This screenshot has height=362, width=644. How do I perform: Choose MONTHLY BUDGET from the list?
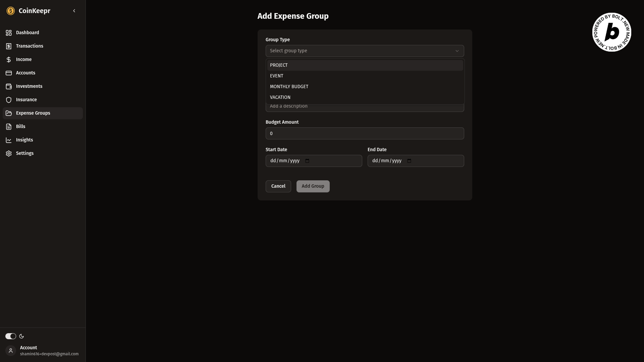click(x=289, y=87)
